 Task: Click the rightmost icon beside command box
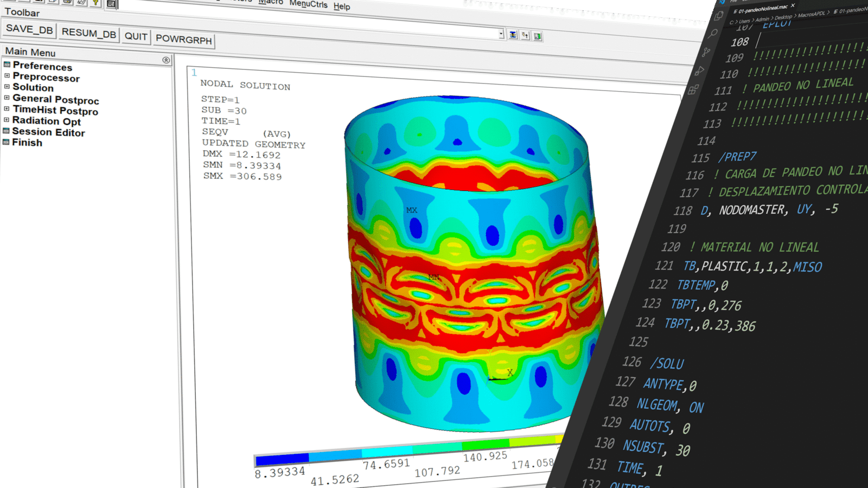[538, 36]
